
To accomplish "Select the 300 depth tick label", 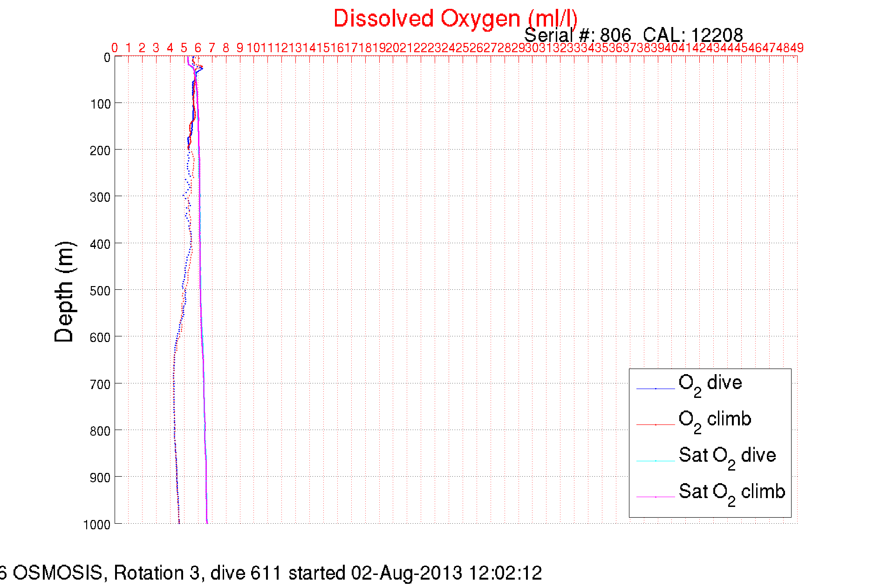I will click(100, 197).
